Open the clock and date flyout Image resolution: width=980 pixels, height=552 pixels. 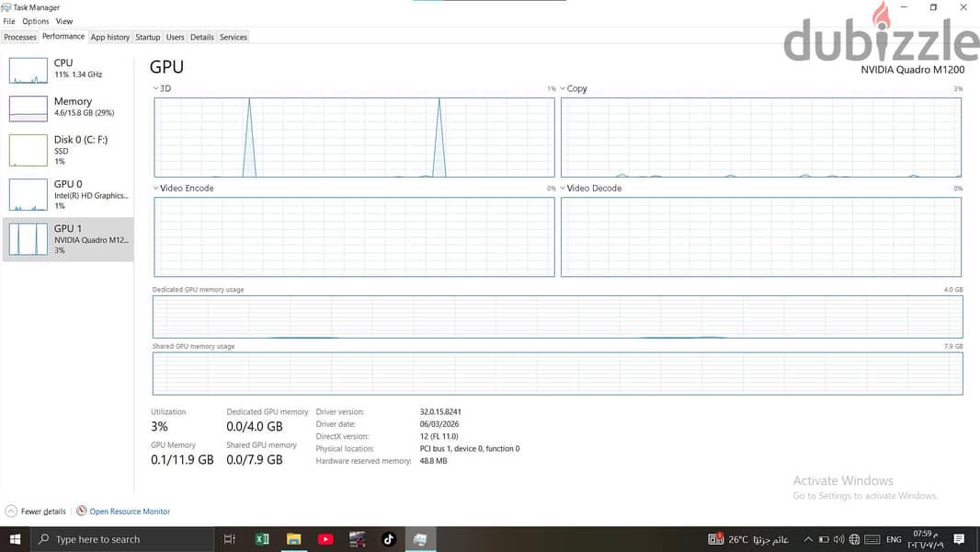[926, 539]
